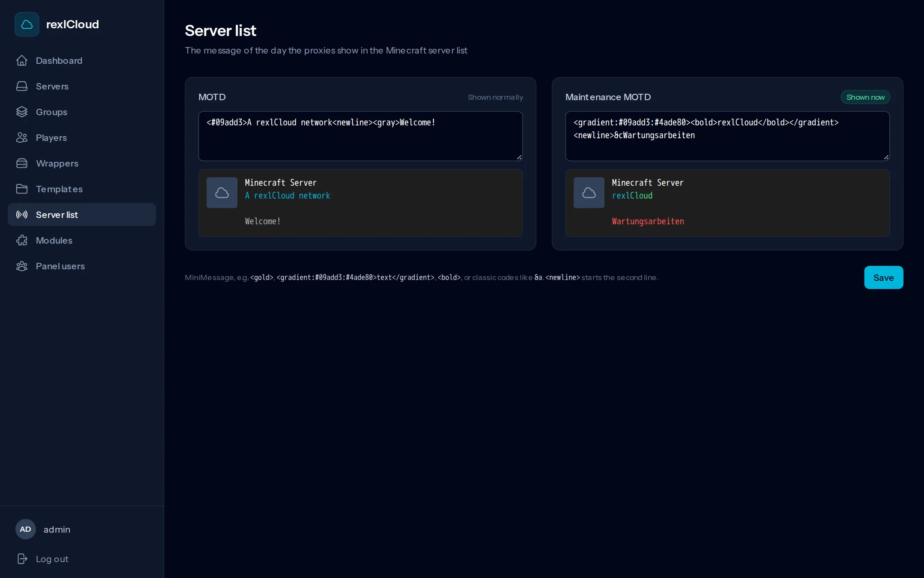Go to the Servers page
This screenshot has width=924, height=578.
[x=82, y=86]
